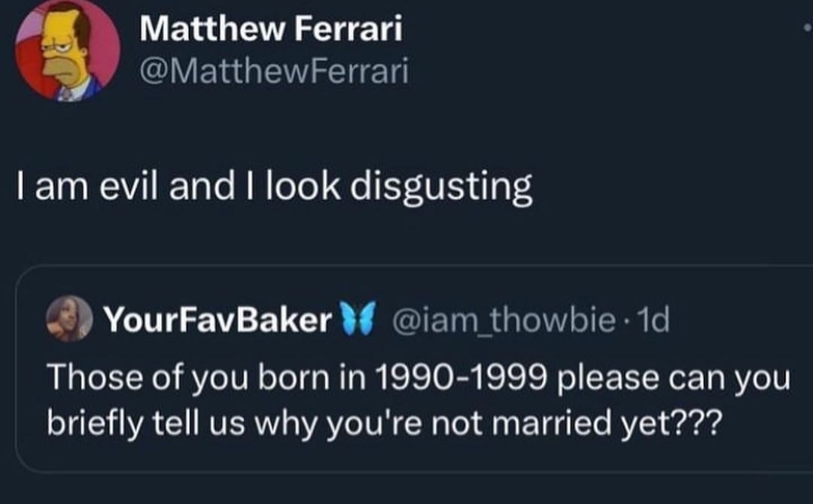Viewport: 813px width, 504px height.
Task: Click the tweet text about being evil
Action: [275, 188]
